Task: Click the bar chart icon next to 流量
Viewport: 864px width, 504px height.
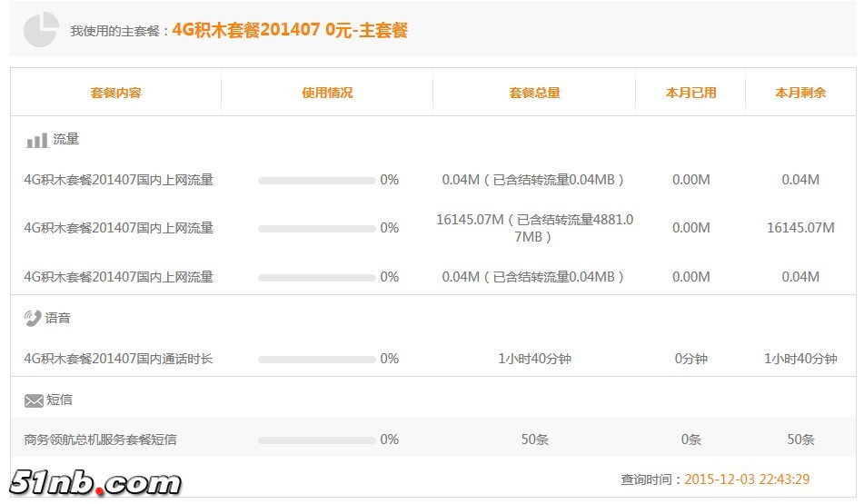Action: coord(37,141)
